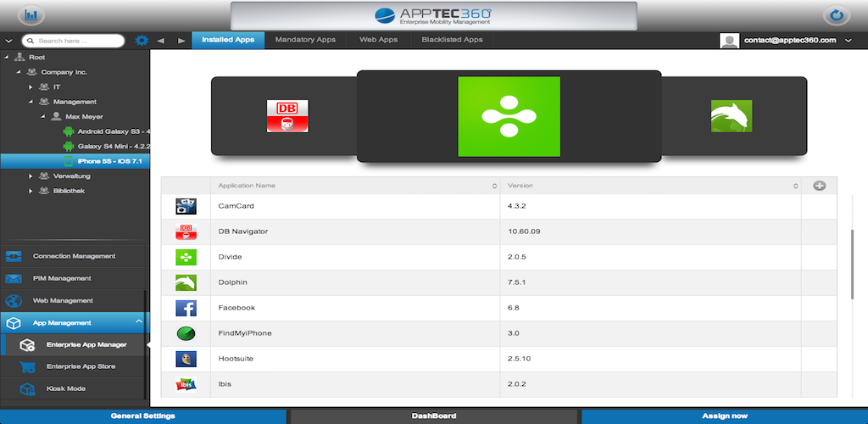Click the app table vertical scrollbar
Screen dimensions: 868x424
[x=853, y=264]
